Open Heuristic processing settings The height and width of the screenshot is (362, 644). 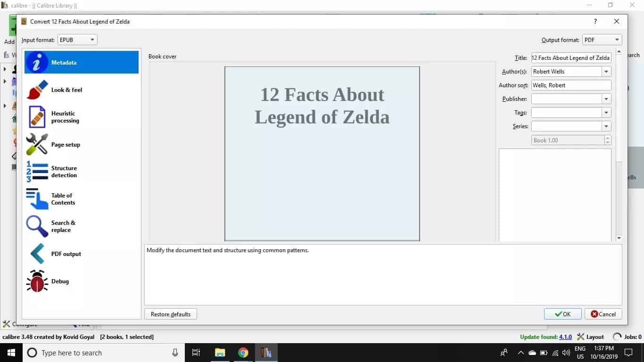click(x=82, y=117)
